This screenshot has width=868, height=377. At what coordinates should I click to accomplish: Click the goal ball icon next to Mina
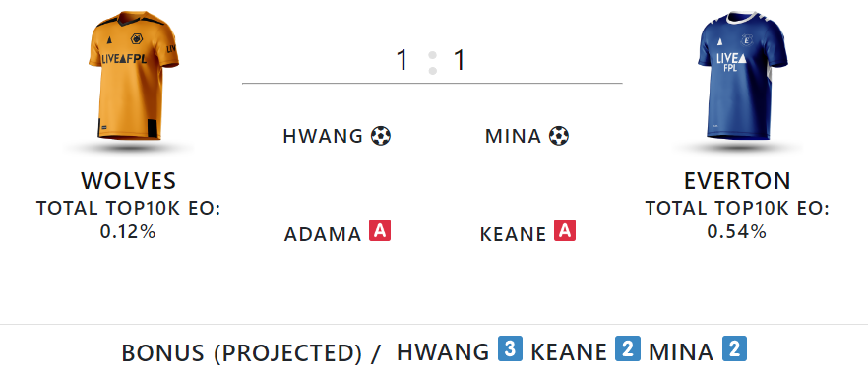click(x=559, y=136)
